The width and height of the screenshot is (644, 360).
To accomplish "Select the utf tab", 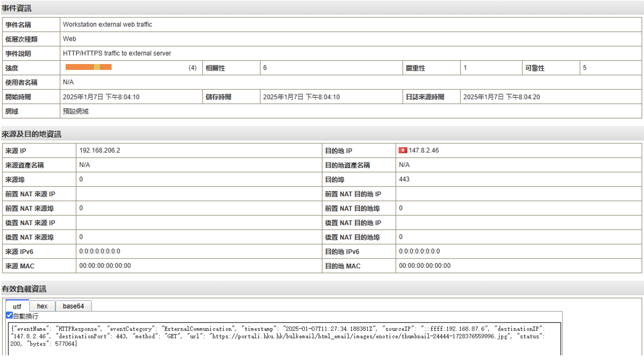I will [x=17, y=306].
